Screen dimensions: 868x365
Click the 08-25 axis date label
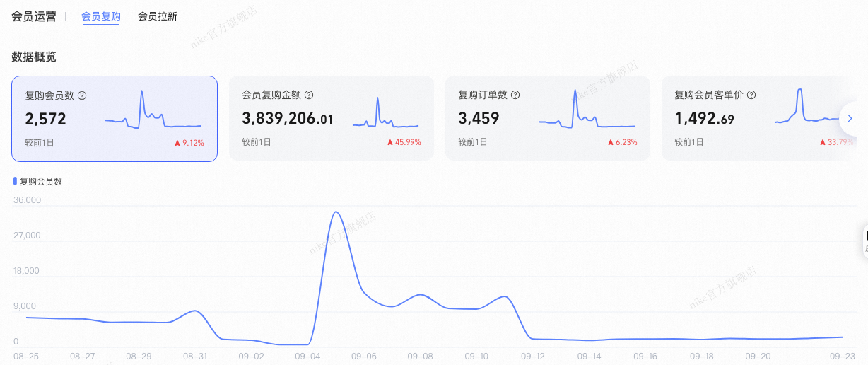(x=26, y=357)
